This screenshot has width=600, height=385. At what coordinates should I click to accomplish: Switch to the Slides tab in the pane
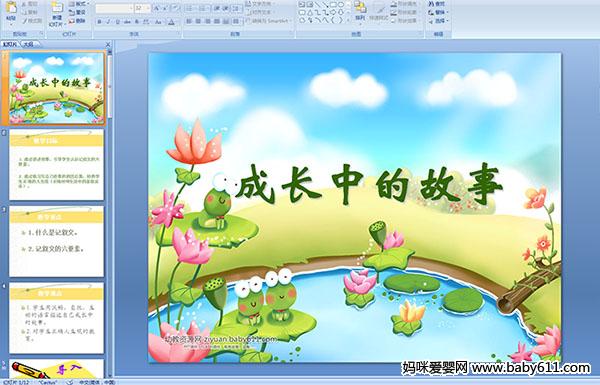tap(10, 44)
